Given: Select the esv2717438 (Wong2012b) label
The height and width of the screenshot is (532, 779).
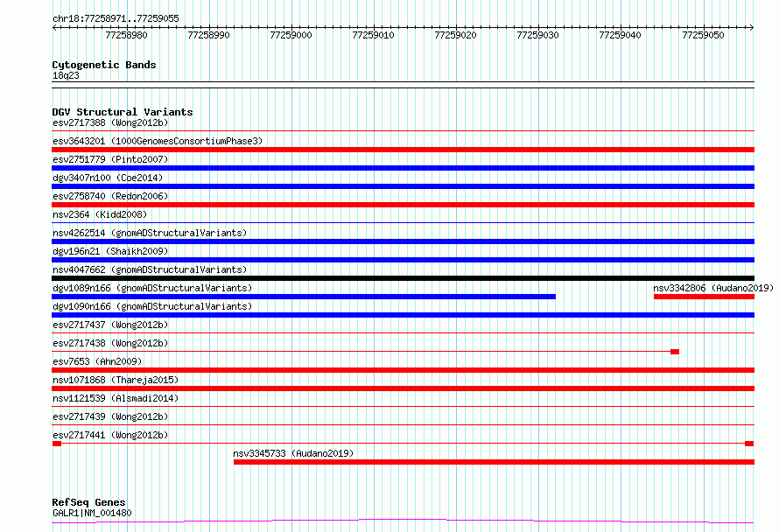Looking at the screenshot, I should click(110, 343).
